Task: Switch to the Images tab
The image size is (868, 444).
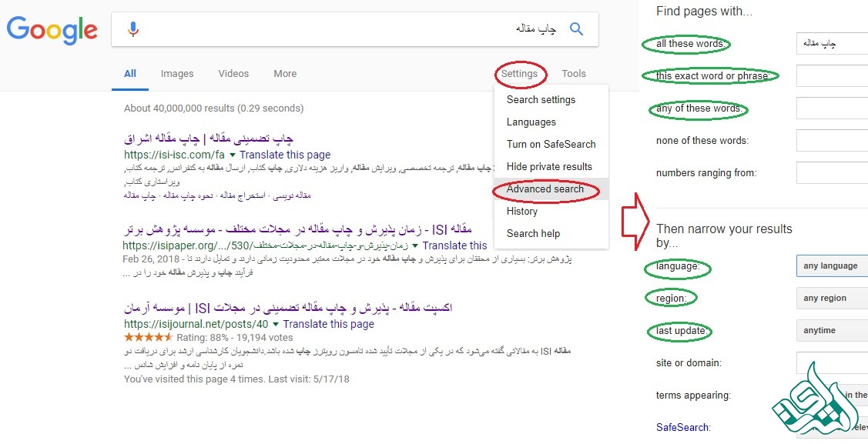Action: point(177,73)
